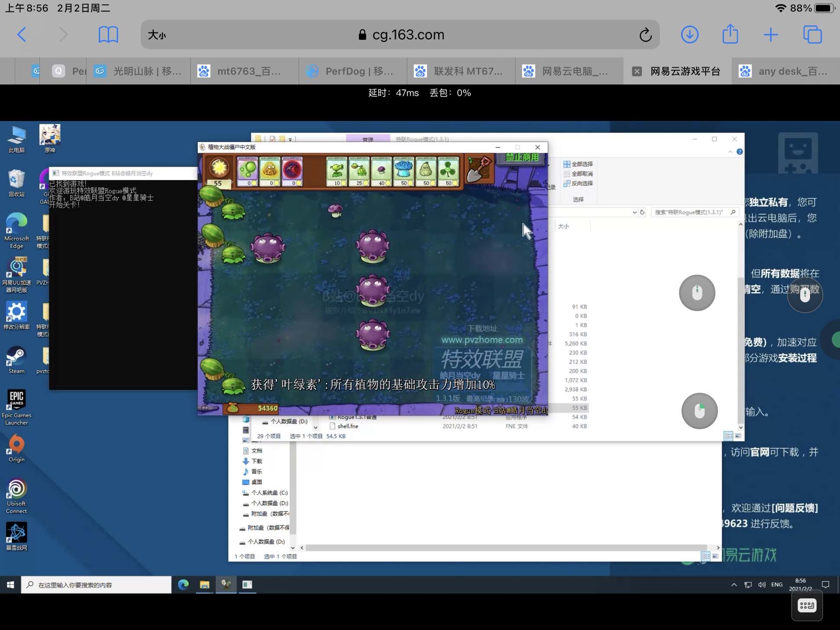Image resolution: width=840 pixels, height=630 pixels.
Task: Switch to the 光明山脉 Safari tab
Action: tap(138, 71)
